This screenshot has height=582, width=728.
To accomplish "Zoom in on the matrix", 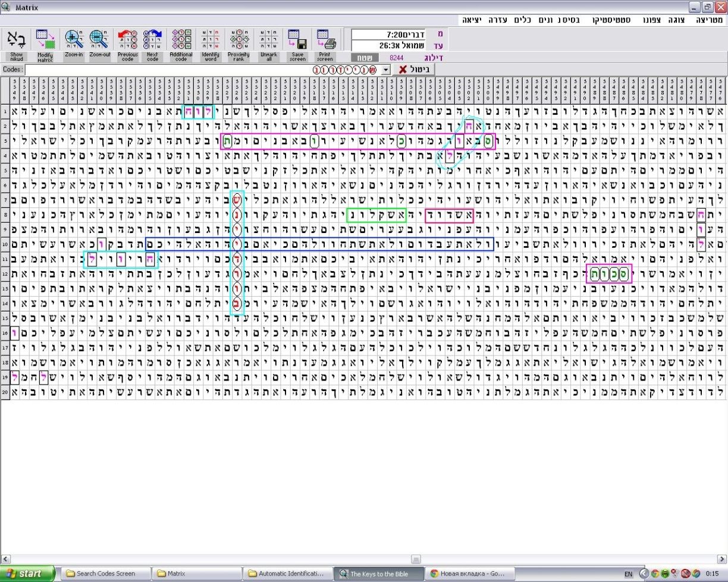I will pos(74,40).
